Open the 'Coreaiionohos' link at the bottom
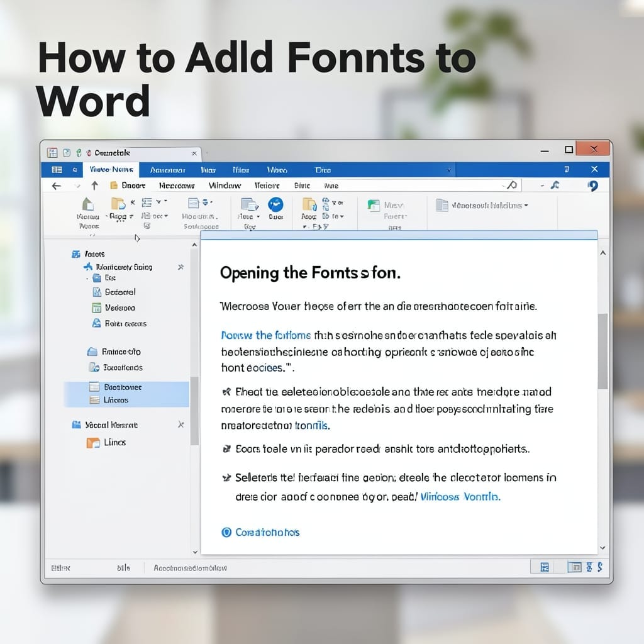644x644 pixels. point(260,532)
